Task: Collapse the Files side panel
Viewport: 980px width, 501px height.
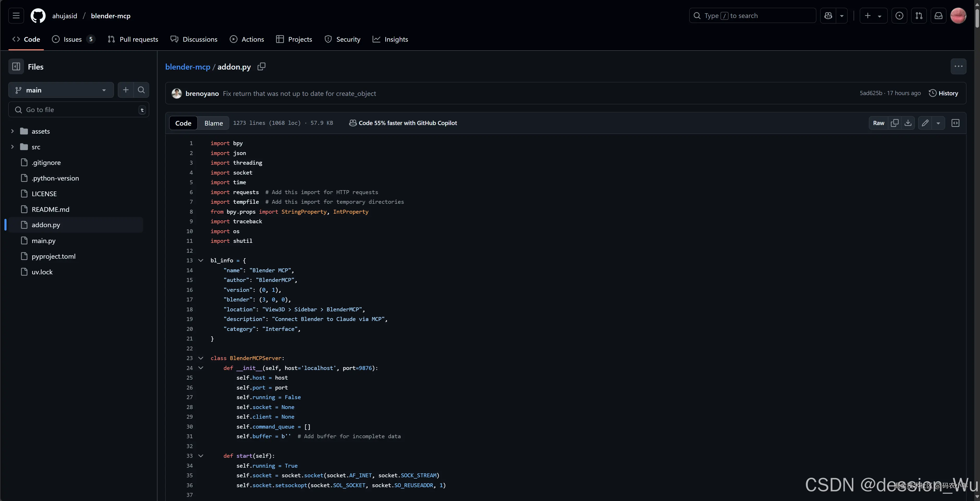Action: (16, 66)
